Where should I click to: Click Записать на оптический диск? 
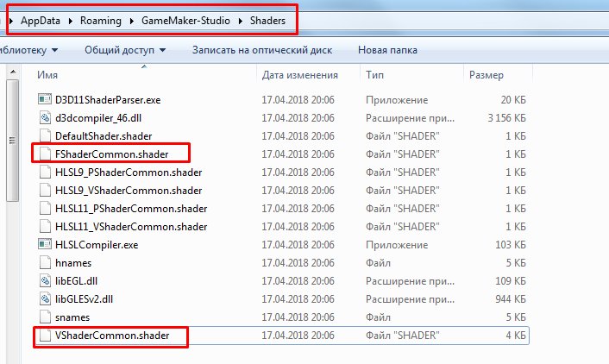pyautogui.click(x=262, y=50)
